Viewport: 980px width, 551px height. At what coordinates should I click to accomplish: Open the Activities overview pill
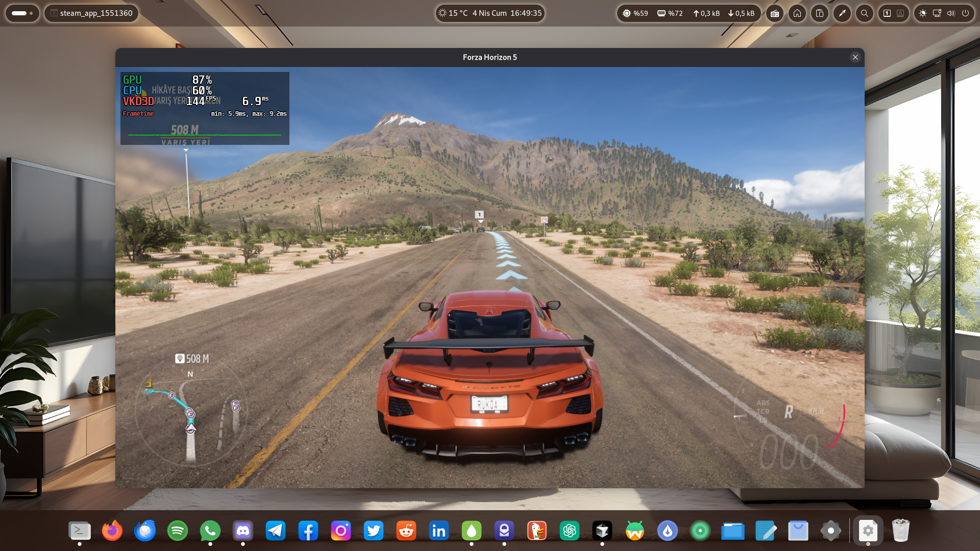point(22,13)
